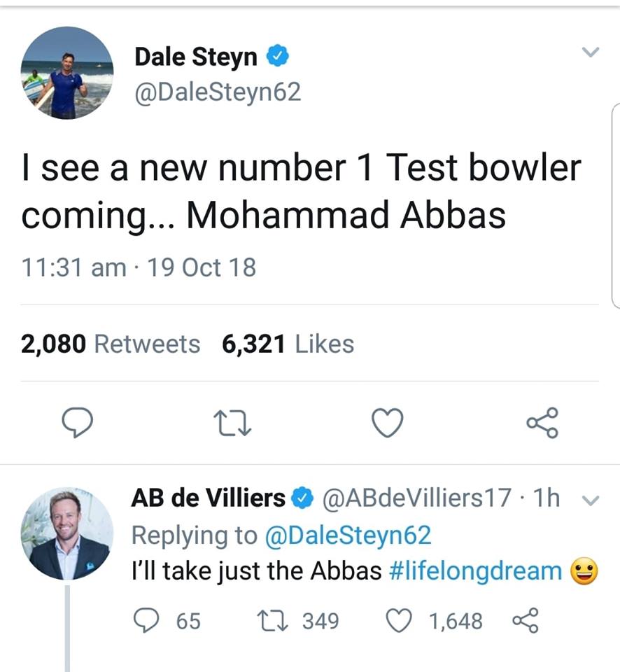Open Dale Steyn's profile picture
The width and height of the screenshot is (620, 672).
click(67, 73)
